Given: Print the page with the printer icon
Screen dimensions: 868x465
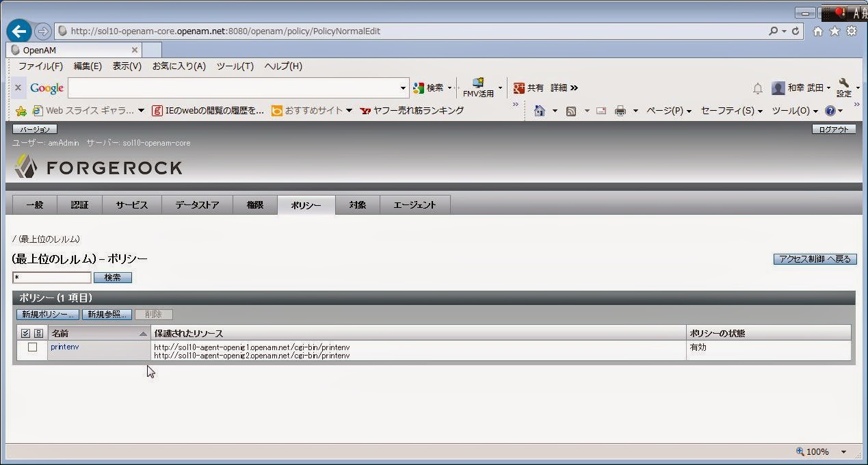Looking at the screenshot, I should [x=622, y=110].
